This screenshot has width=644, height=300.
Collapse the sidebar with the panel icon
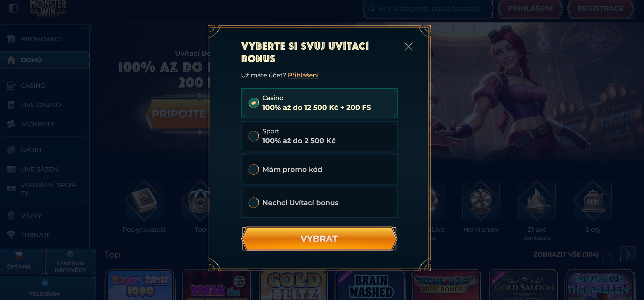point(13,8)
